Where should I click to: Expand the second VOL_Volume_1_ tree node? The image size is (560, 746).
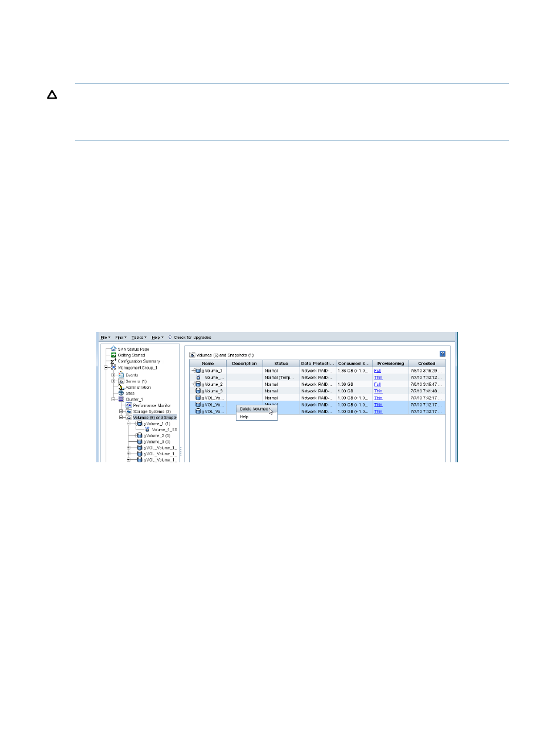point(129,454)
